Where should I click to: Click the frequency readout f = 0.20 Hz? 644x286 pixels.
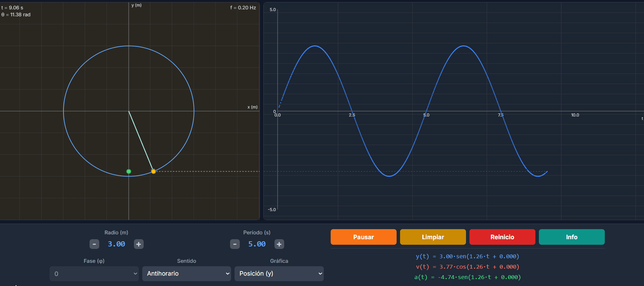point(243,8)
